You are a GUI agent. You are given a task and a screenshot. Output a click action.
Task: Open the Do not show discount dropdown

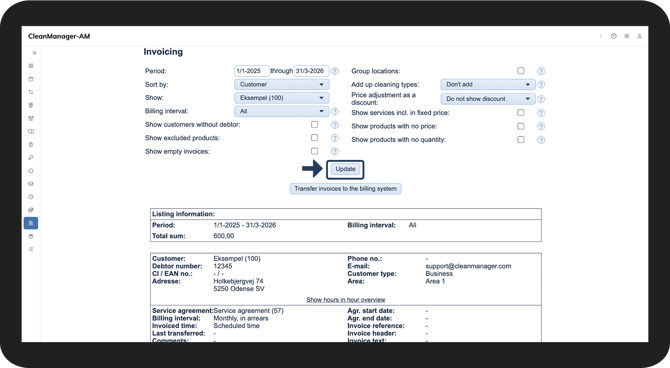pyautogui.click(x=488, y=99)
